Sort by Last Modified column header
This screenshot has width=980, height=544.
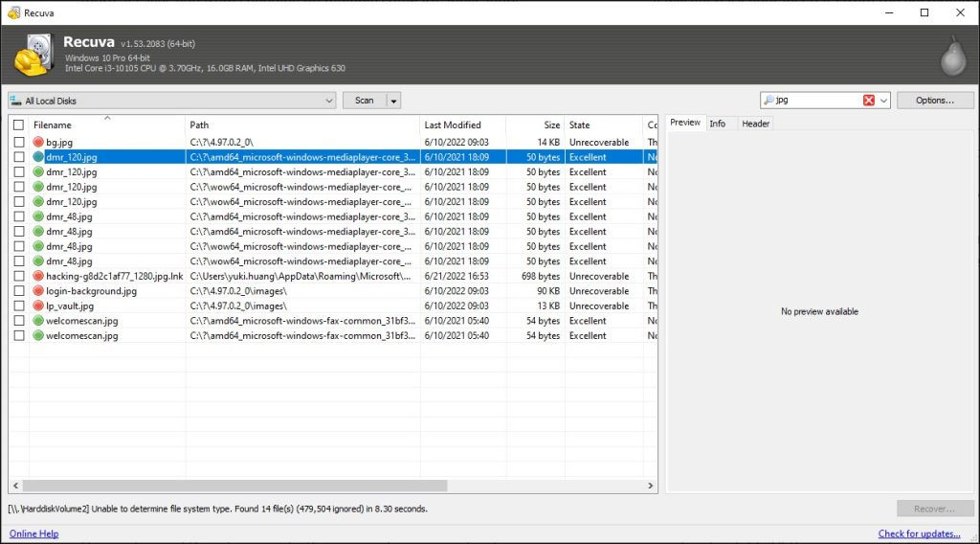pos(463,125)
